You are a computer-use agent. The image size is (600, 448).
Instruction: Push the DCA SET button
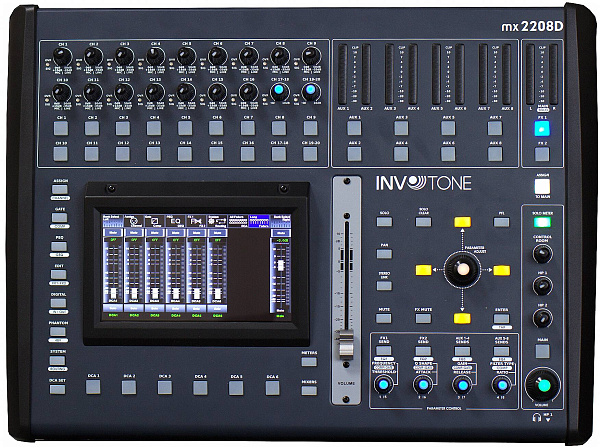[57, 389]
